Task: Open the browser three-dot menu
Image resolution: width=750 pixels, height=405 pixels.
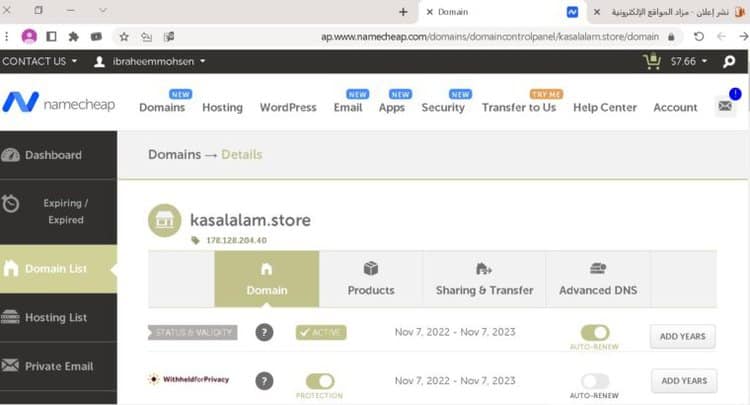Action: (6, 36)
